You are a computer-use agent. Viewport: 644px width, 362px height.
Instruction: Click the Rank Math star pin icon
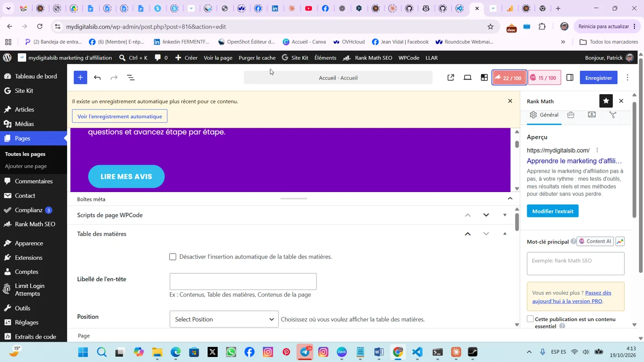(x=606, y=101)
